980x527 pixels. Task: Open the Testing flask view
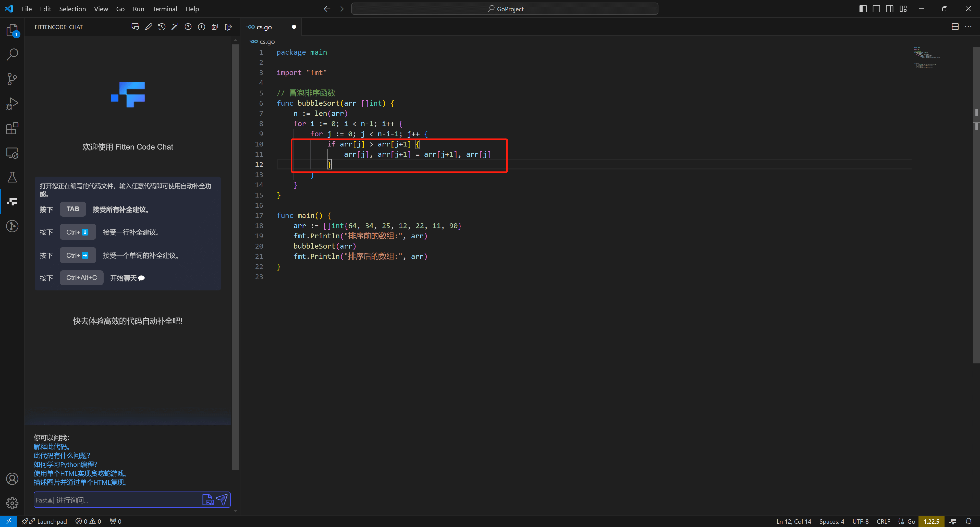click(12, 177)
